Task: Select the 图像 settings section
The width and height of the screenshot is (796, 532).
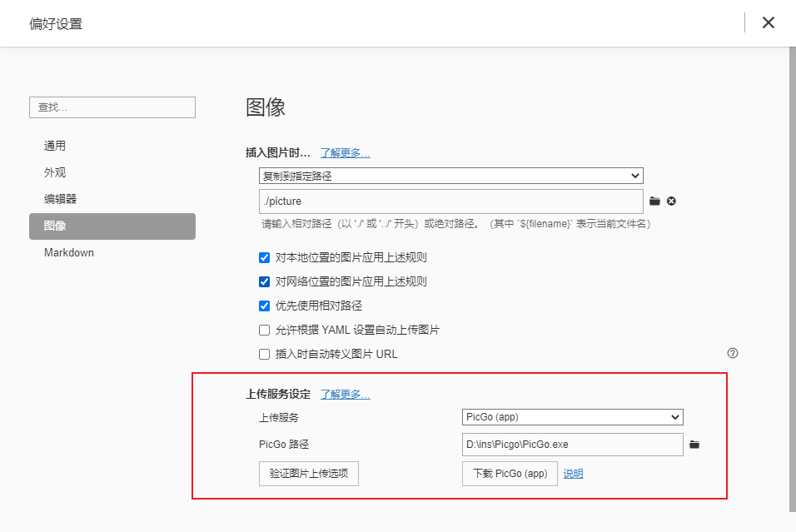Action: pos(112,226)
